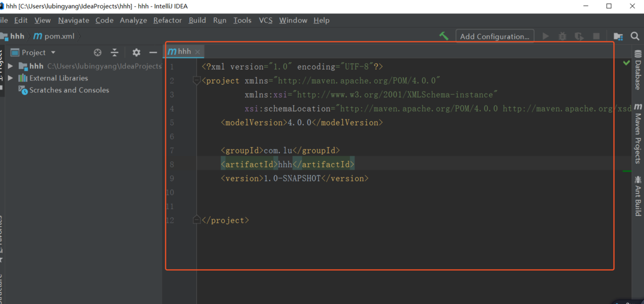Open the View menu
Image resolution: width=644 pixels, height=304 pixels.
43,20
